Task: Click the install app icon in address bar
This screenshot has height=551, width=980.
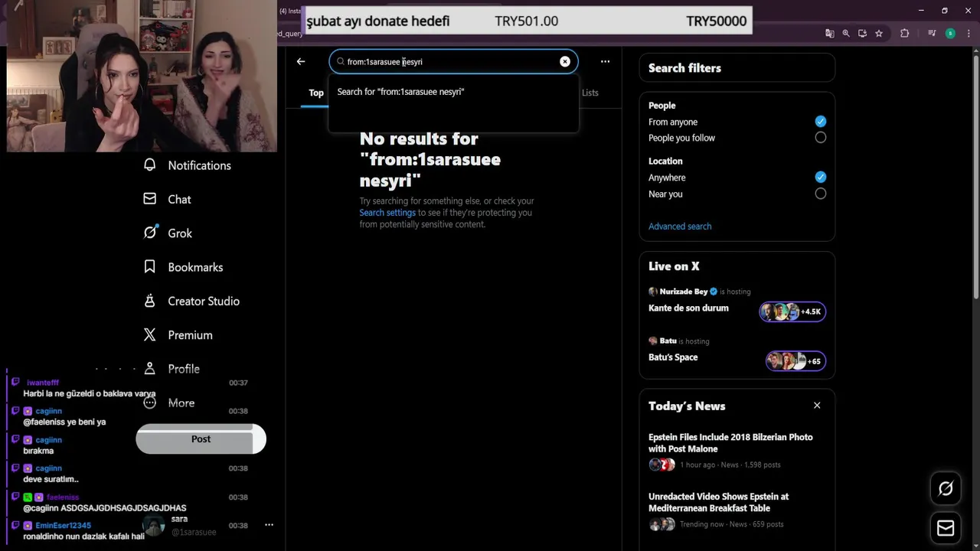Action: tap(862, 34)
